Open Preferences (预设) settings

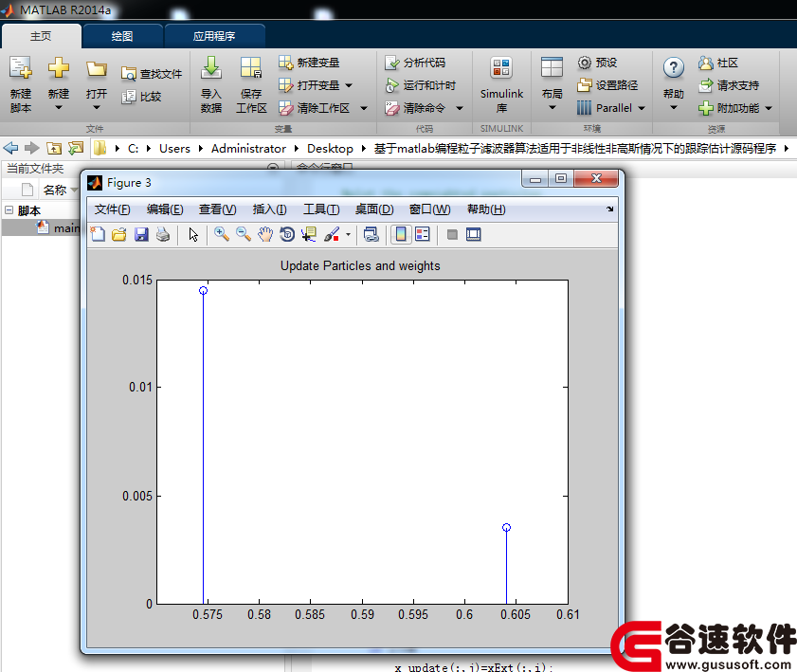coord(597,63)
